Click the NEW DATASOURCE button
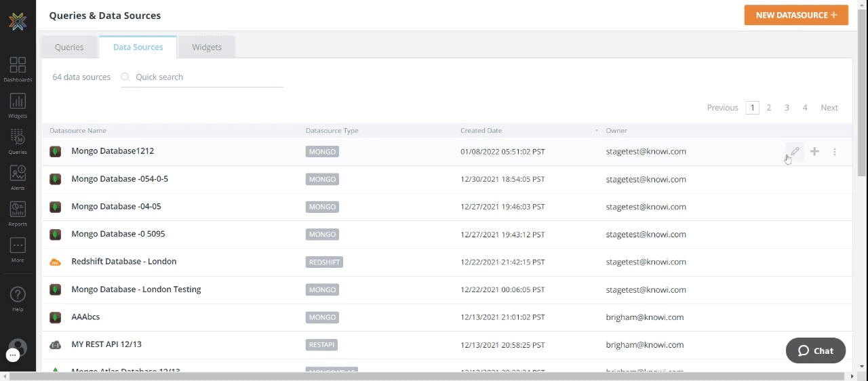The width and height of the screenshot is (868, 381). tap(796, 15)
